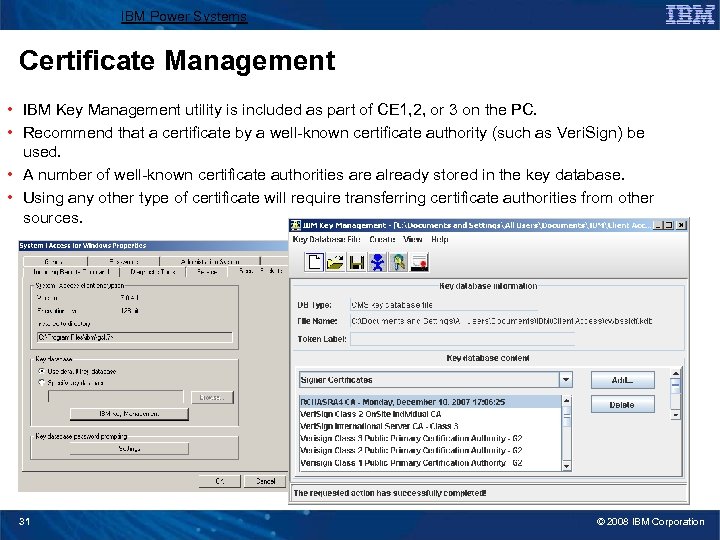Screen dimensions: 720x540
Task: Click the Delete button
Action: point(622,405)
